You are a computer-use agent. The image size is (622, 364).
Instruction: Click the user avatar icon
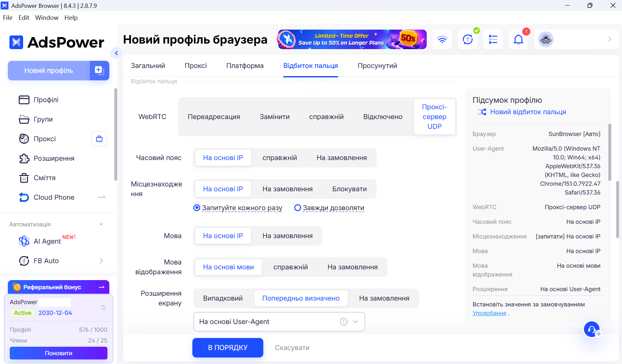pyautogui.click(x=546, y=39)
